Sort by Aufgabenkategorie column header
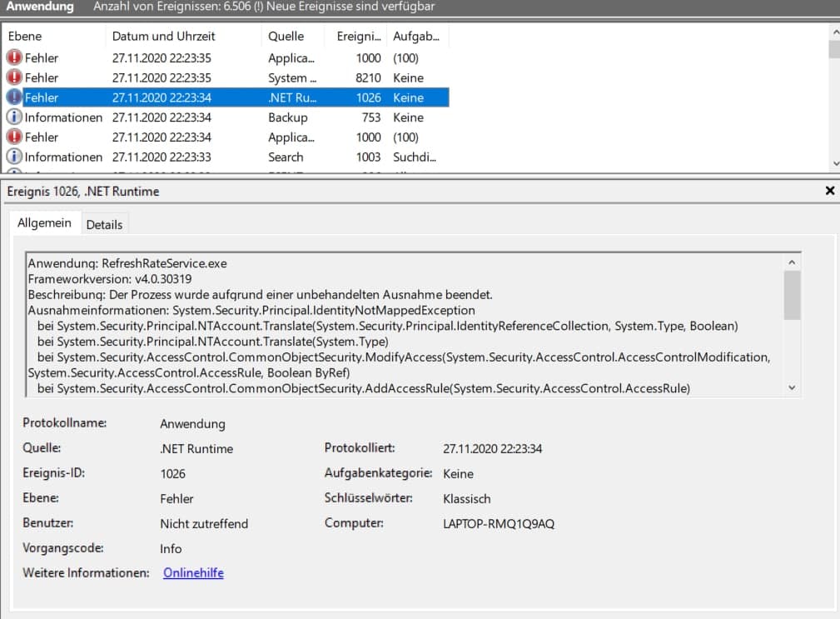 pyautogui.click(x=419, y=36)
